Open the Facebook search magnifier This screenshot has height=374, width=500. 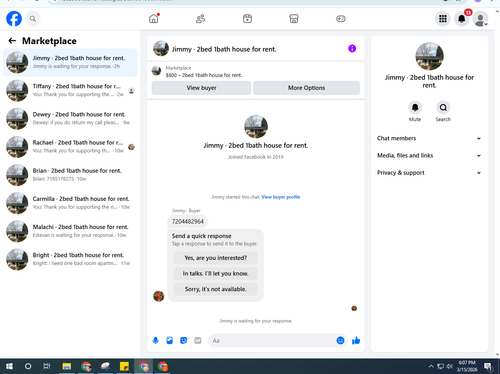pos(33,19)
